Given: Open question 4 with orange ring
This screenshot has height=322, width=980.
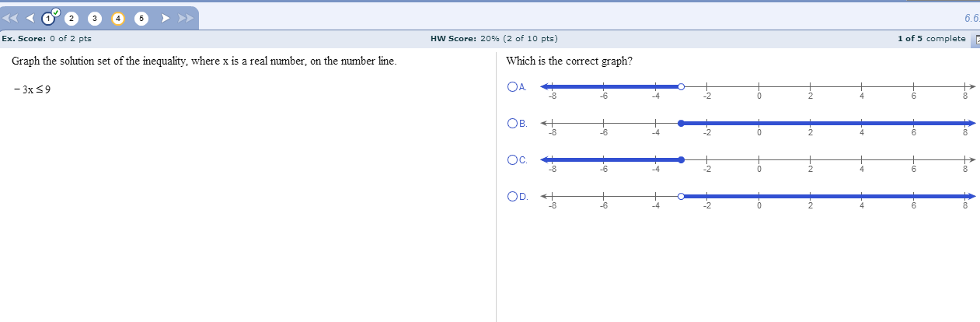Looking at the screenshot, I should pos(117,17).
